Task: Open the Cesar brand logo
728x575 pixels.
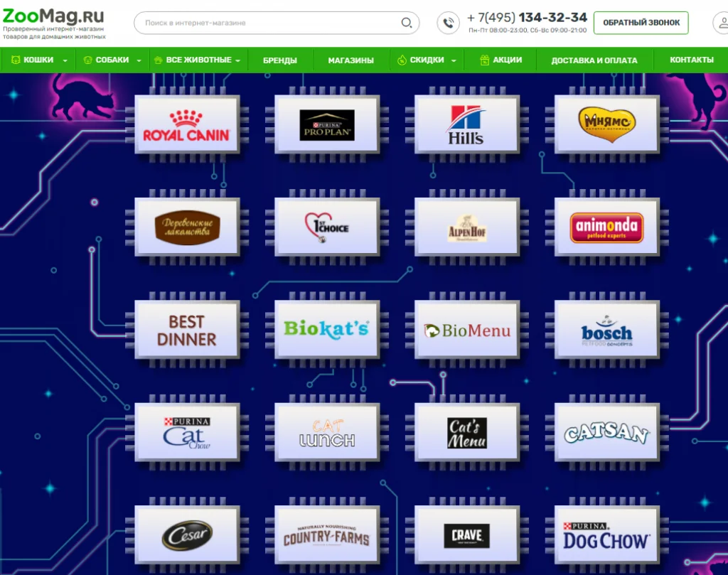Action: click(187, 536)
